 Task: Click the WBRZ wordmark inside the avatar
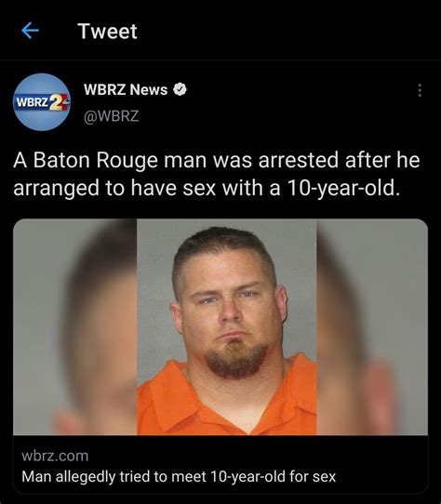[x=33, y=102]
